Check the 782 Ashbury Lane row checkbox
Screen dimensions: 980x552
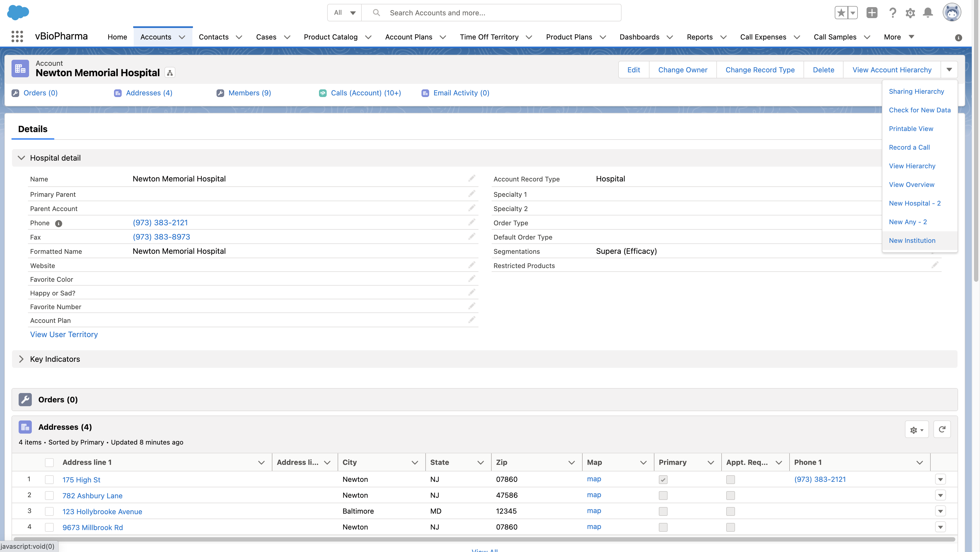click(x=49, y=495)
